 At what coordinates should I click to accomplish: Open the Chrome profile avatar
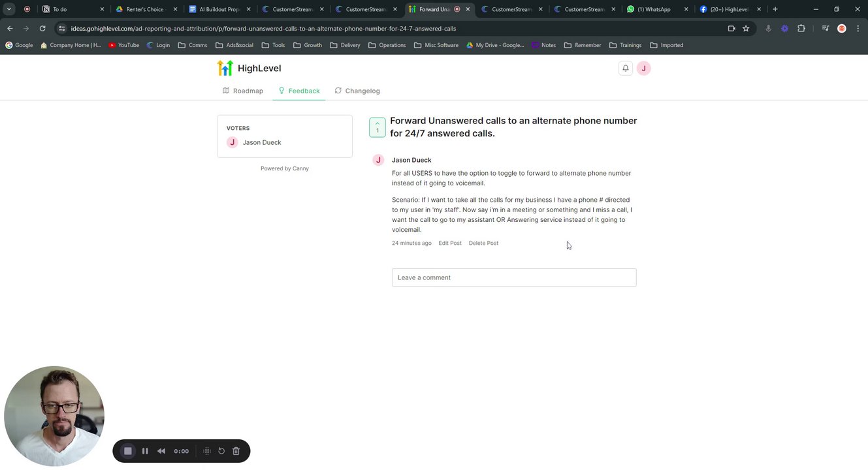[x=841, y=29]
